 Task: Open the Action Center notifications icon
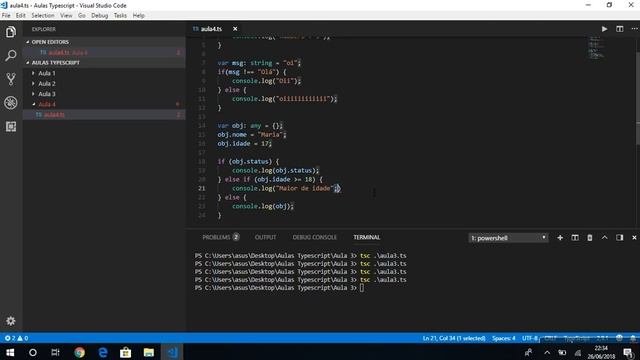629,352
